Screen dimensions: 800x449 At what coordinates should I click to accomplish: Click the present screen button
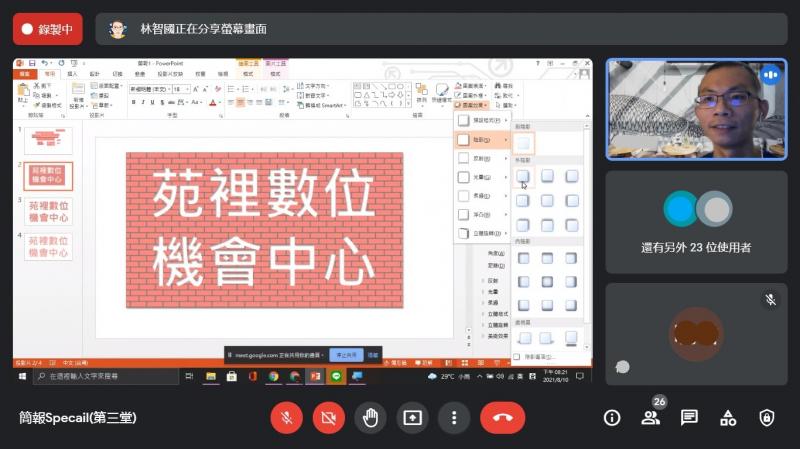tap(412, 418)
